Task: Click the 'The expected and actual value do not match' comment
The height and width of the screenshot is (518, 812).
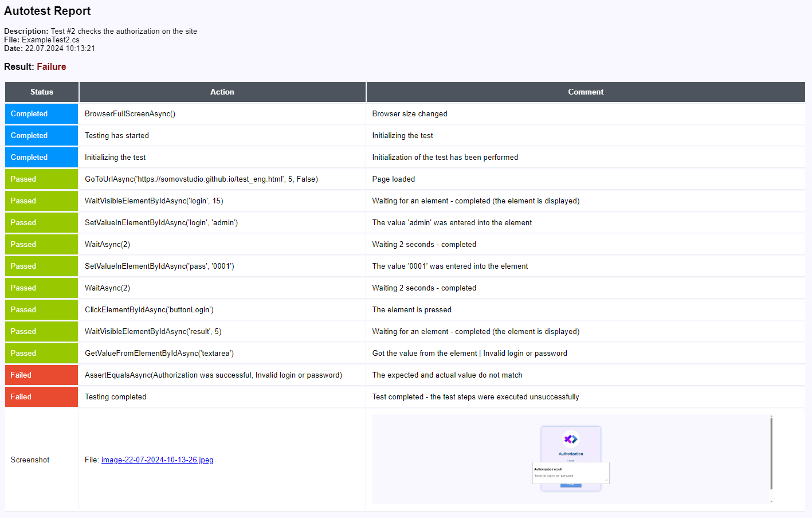Action: [x=447, y=375]
